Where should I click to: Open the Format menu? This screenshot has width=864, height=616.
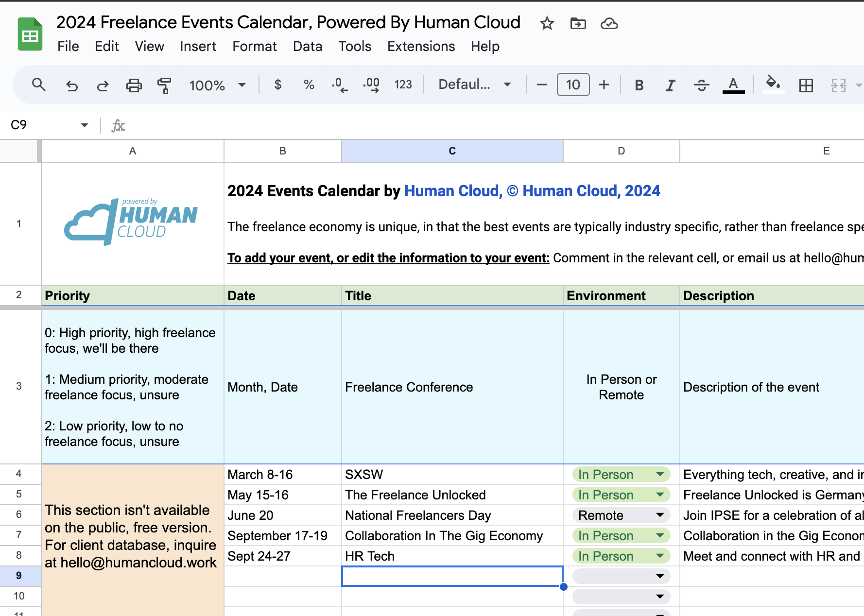255,47
